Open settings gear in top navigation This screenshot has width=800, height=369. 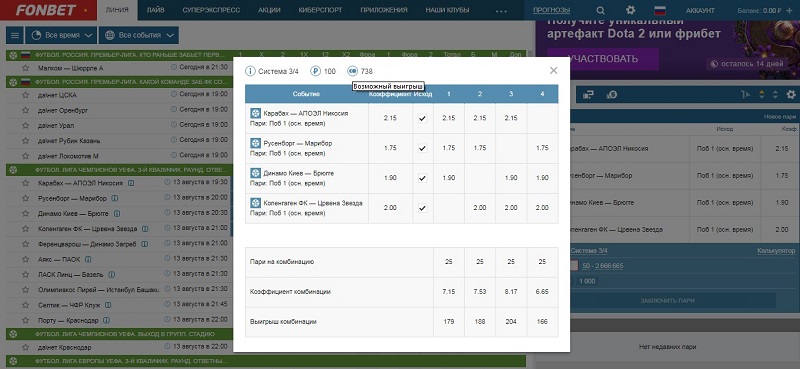click(x=631, y=10)
